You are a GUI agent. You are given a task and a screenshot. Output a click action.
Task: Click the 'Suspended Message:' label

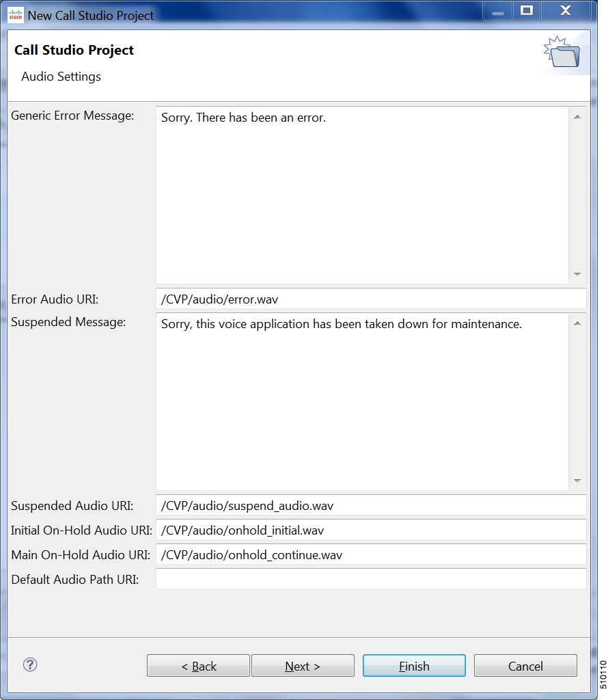[68, 322]
